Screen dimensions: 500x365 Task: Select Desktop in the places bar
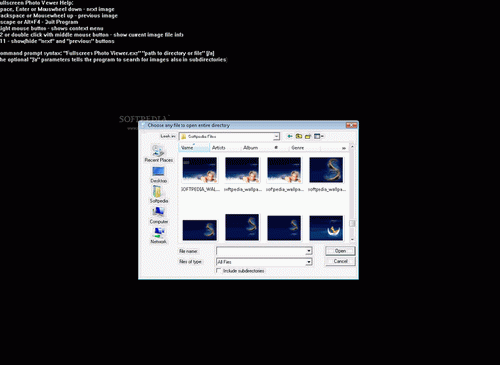158,175
